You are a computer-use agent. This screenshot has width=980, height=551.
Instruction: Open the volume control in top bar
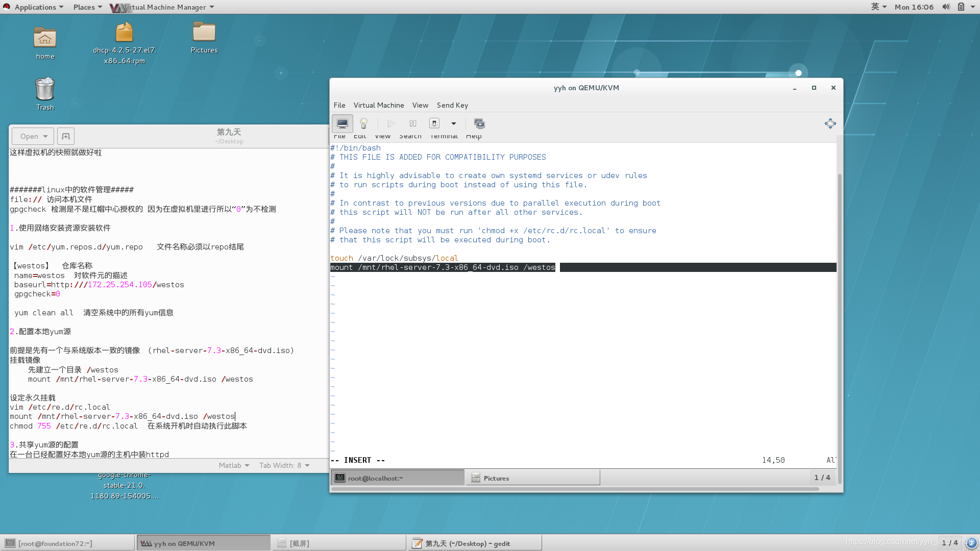coord(946,7)
